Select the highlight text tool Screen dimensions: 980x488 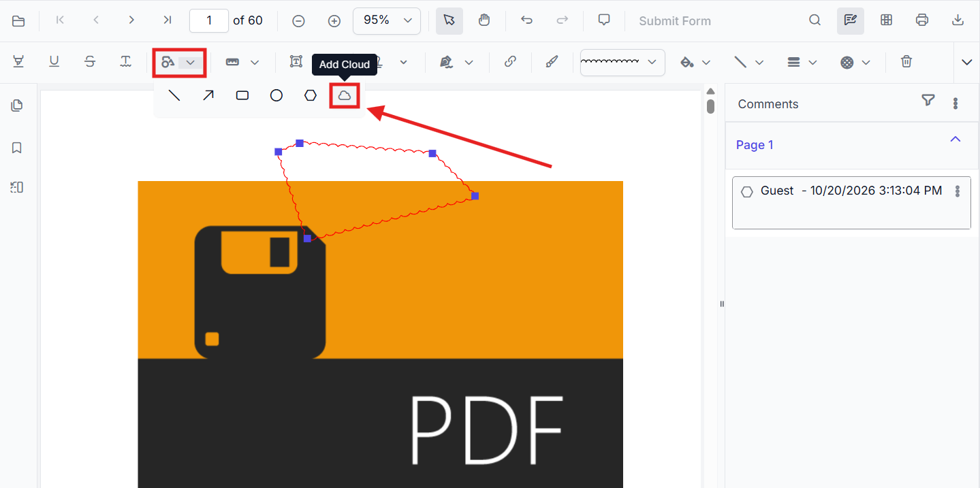click(x=18, y=62)
